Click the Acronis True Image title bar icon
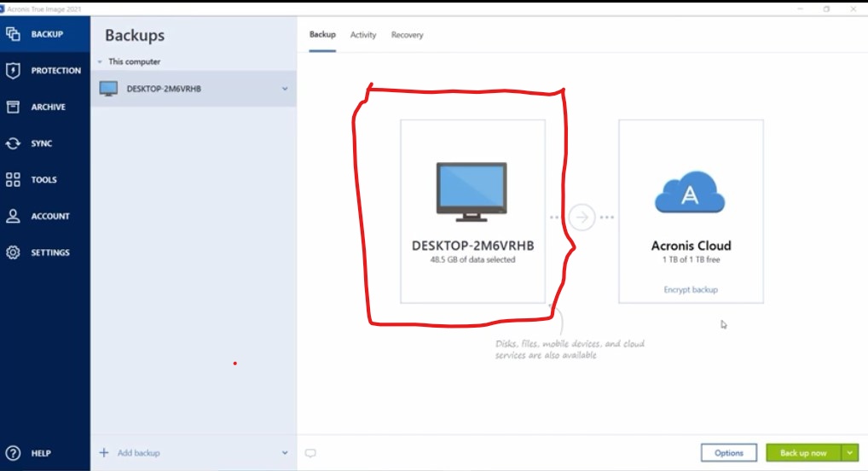This screenshot has width=868, height=471. click(x=3, y=9)
